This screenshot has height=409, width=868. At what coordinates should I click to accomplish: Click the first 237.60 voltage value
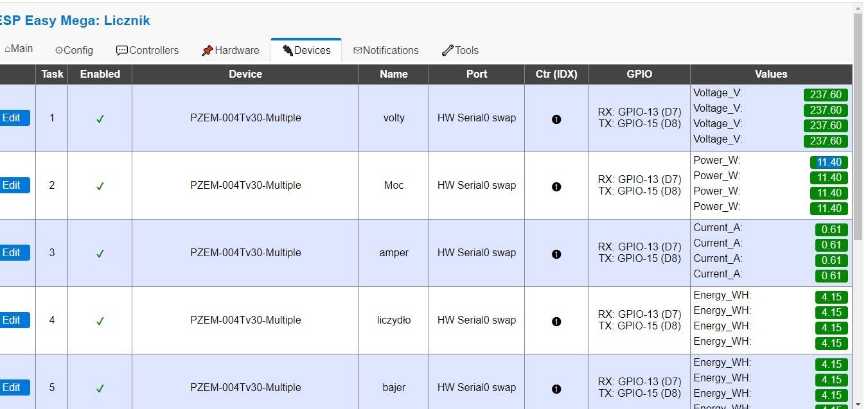point(826,95)
